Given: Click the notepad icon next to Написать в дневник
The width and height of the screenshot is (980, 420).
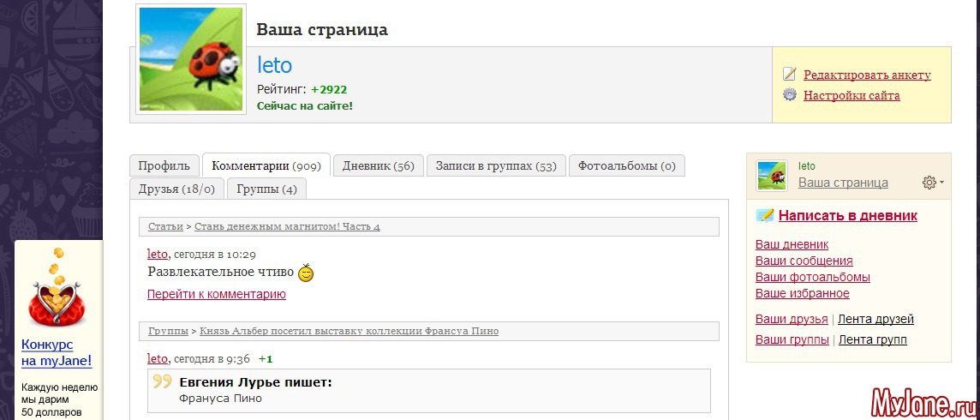Looking at the screenshot, I should coord(765,216).
